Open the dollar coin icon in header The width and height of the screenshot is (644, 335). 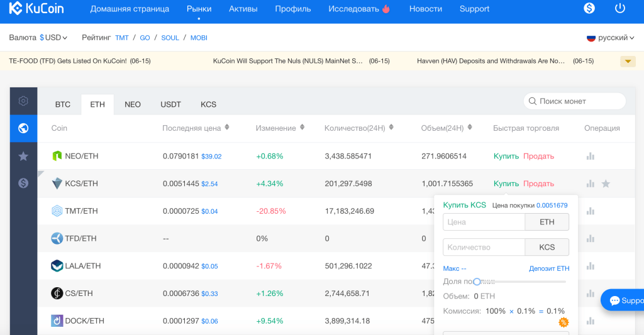click(x=589, y=8)
